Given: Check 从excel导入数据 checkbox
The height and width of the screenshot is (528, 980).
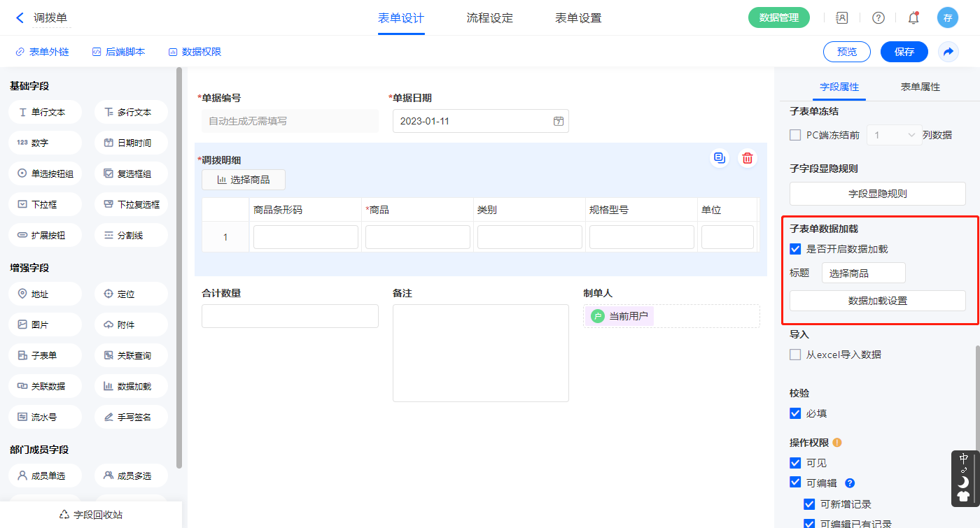Looking at the screenshot, I should click(795, 355).
